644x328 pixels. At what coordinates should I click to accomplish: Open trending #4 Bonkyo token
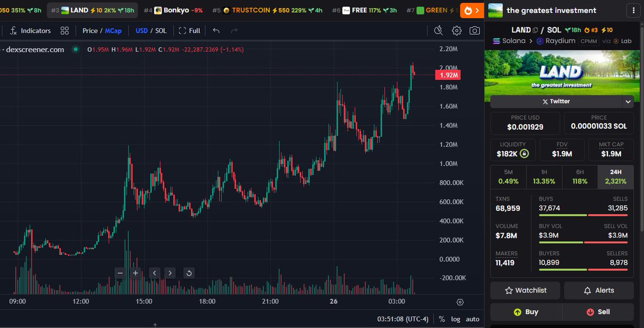click(173, 10)
